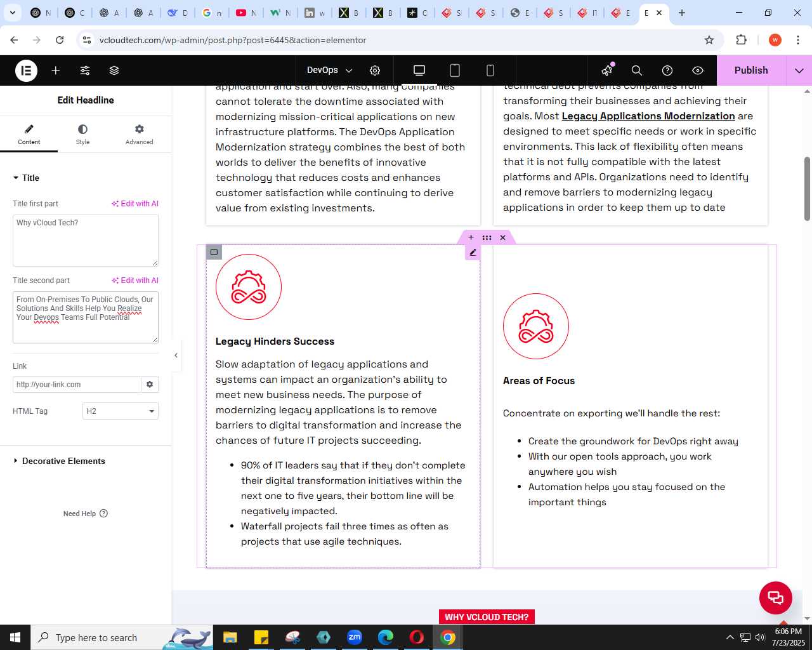Preview changes with the eye icon

[698, 70]
